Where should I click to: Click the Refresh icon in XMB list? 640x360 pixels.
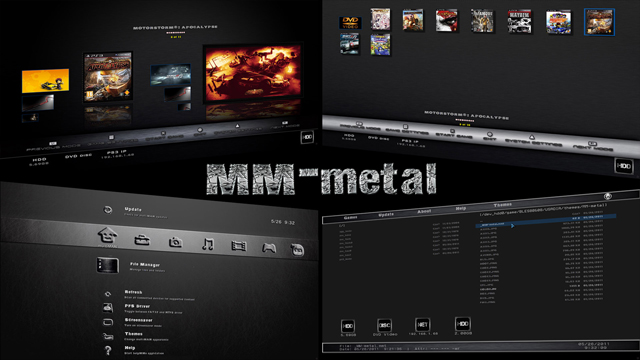[x=108, y=293]
